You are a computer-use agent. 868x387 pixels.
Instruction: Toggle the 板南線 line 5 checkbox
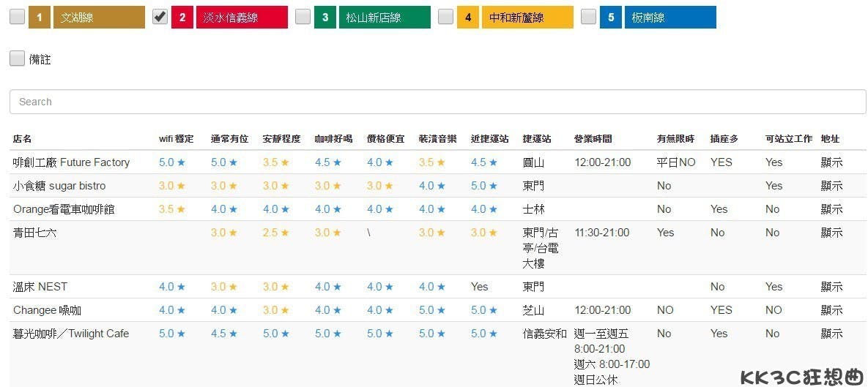(x=588, y=17)
